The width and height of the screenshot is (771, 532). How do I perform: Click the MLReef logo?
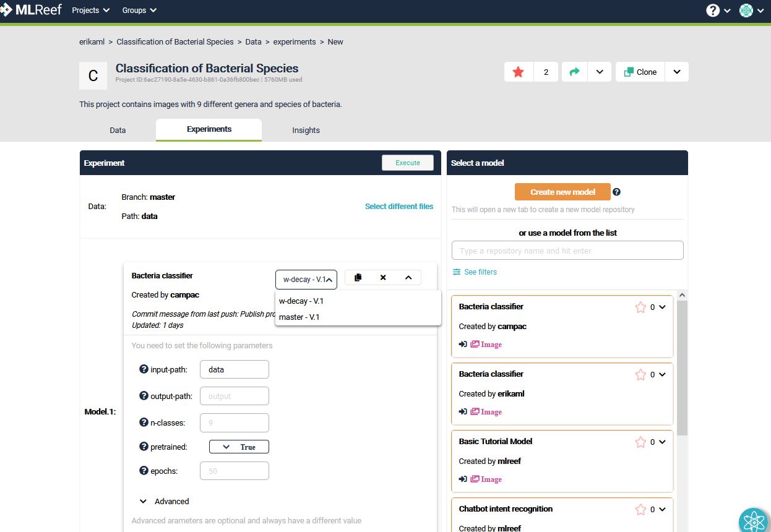32,9
